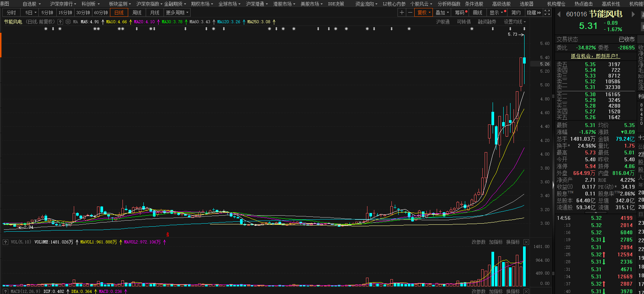Open the help icon beside 节能风电 title
The height and width of the screenshot is (294, 644).
(60, 22)
